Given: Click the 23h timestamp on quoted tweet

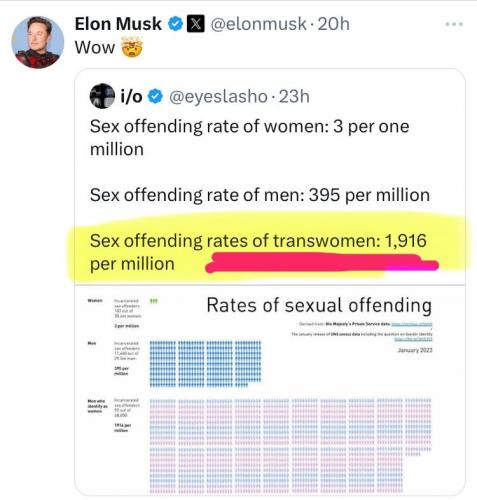Looking at the screenshot, I should coord(294,97).
